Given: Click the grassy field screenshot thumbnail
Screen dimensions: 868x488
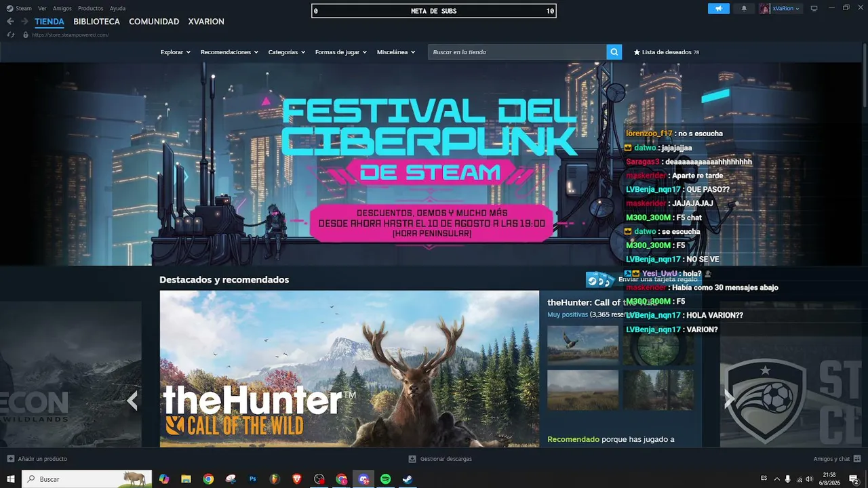Looking at the screenshot, I should [x=583, y=390].
